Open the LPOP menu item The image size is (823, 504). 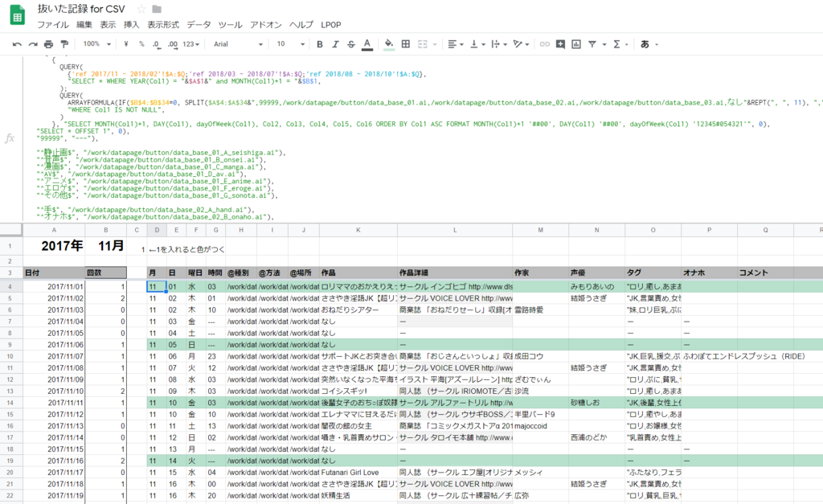click(x=331, y=25)
